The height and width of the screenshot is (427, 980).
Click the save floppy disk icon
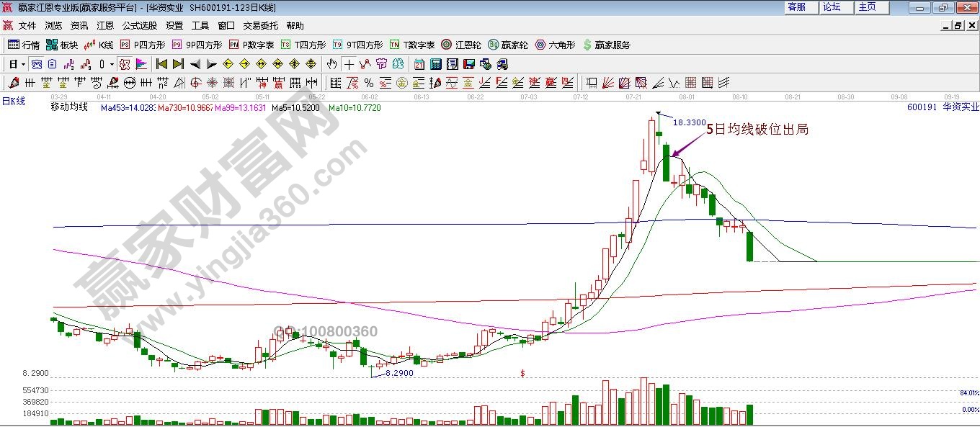coord(469,64)
